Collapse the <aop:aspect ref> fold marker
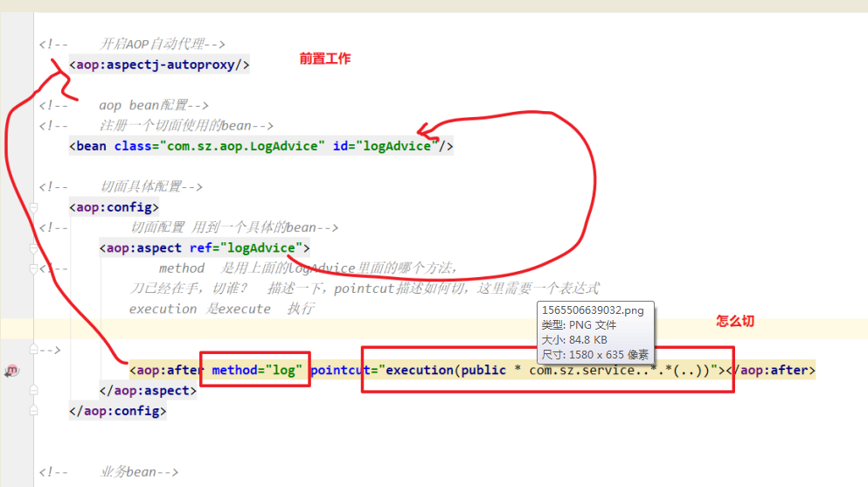 coord(34,248)
